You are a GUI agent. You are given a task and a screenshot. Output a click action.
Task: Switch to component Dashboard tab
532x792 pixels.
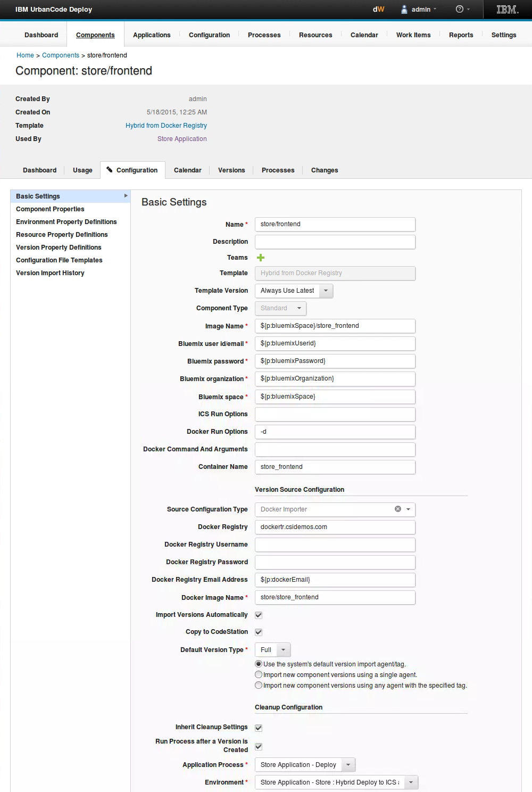39,170
